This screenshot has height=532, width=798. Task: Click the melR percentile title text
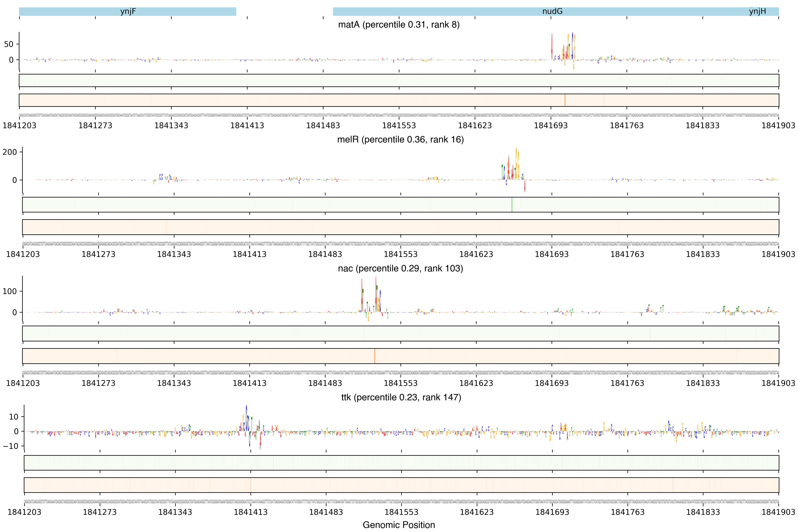pos(400,139)
